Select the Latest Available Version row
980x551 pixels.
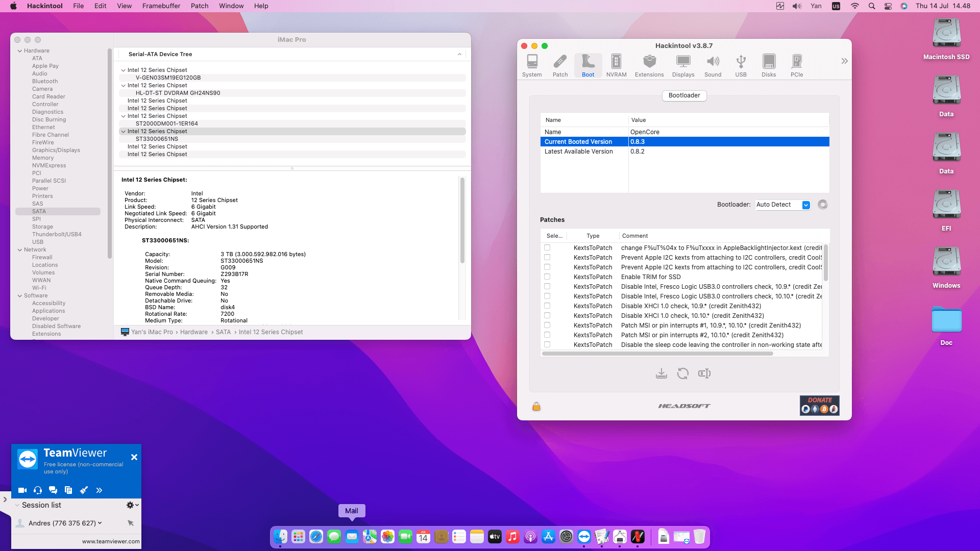(x=684, y=152)
